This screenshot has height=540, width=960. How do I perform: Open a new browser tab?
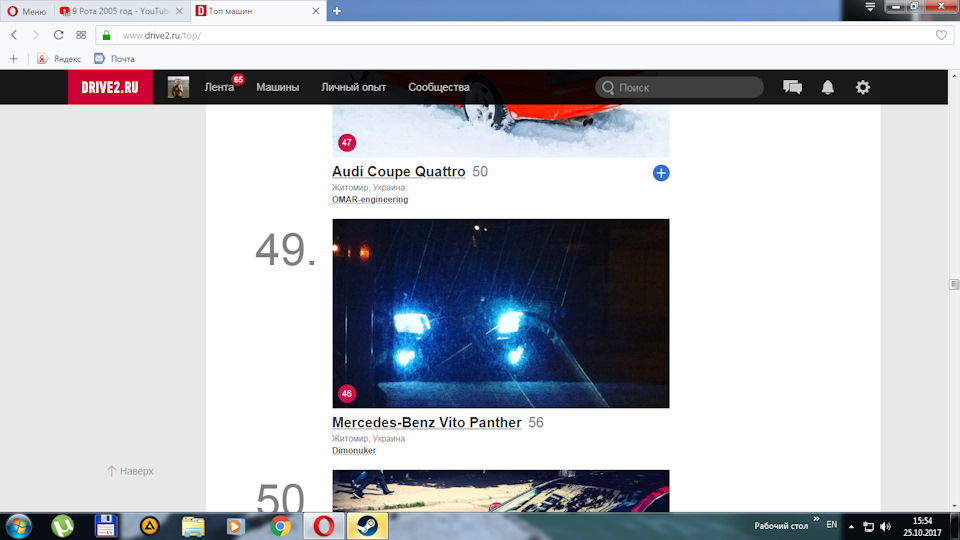(337, 11)
